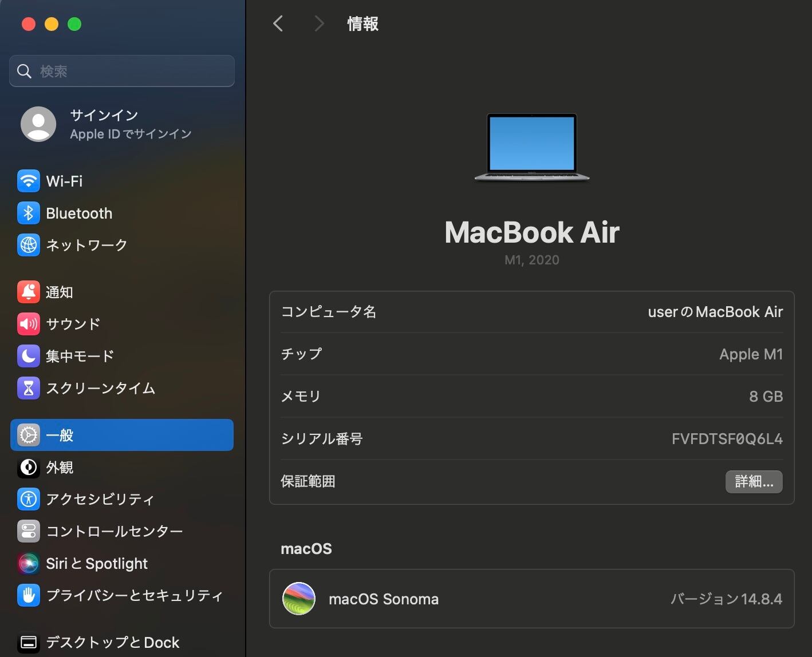Click the MacBook Air model heading
This screenshot has height=657, width=812.
click(532, 232)
